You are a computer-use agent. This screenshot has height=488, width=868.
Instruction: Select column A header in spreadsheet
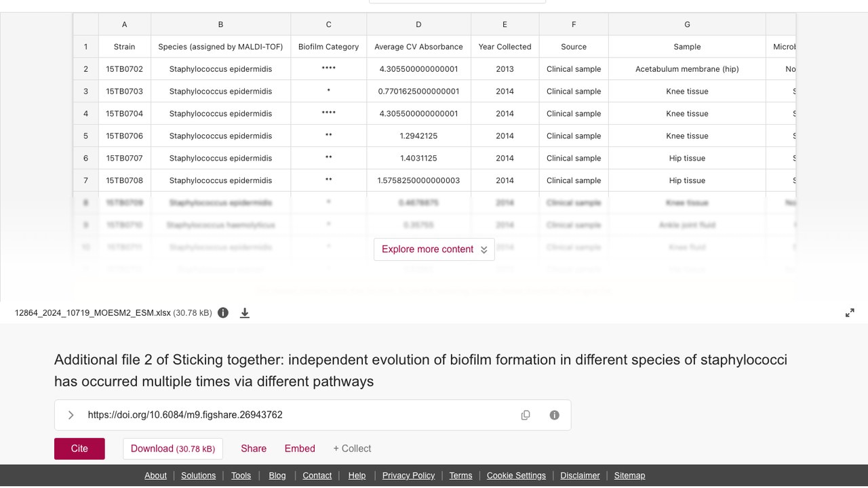point(125,24)
